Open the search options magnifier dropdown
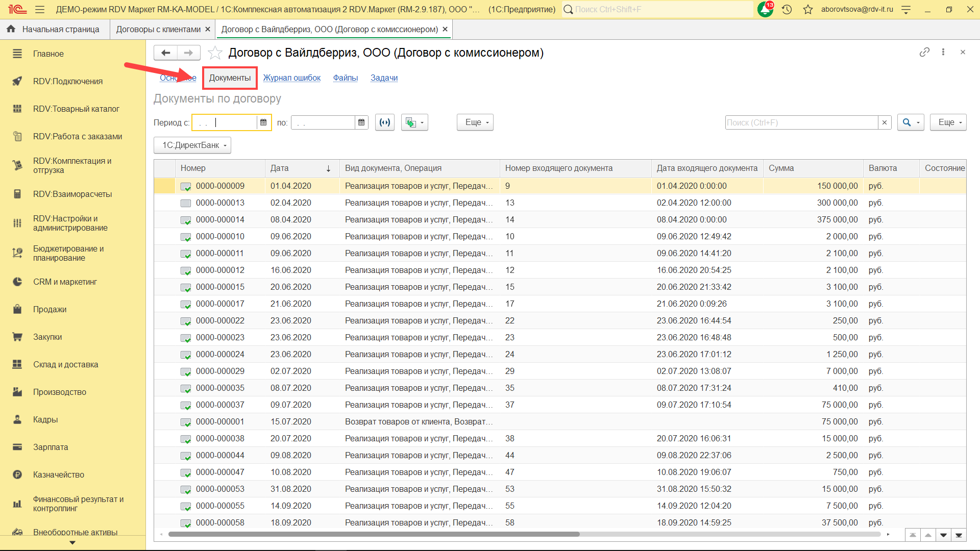Image resolution: width=980 pixels, height=551 pixels. pyautogui.click(x=911, y=122)
